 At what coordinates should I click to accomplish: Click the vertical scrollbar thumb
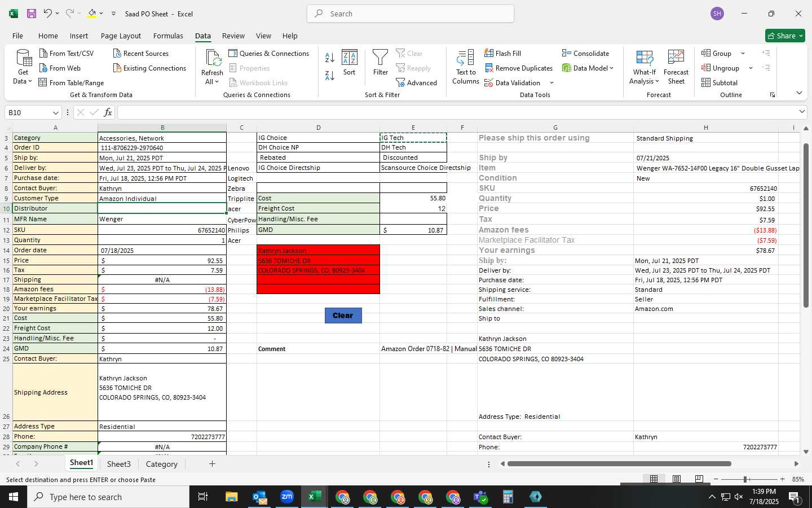(x=806, y=225)
